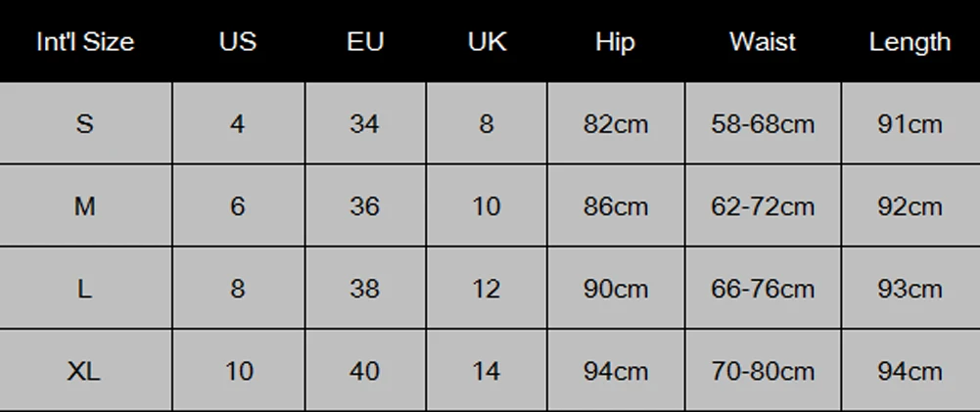Click the EU column header
This screenshot has width=980, height=412.
(x=364, y=42)
